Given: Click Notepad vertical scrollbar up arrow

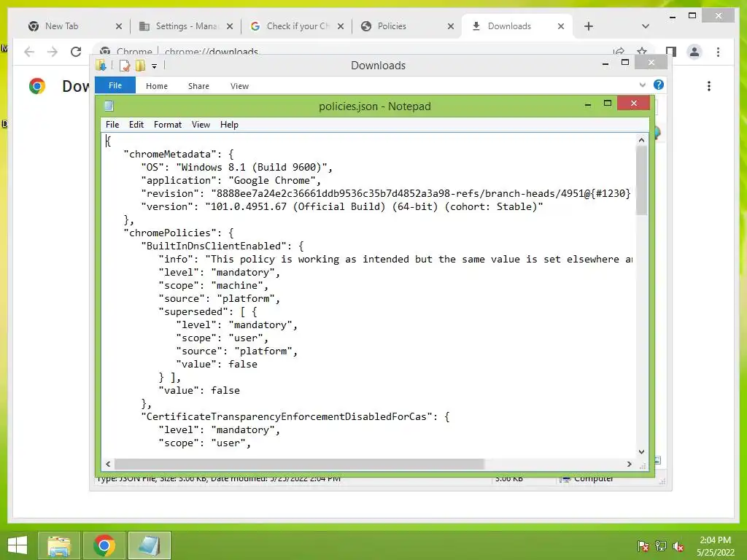Looking at the screenshot, I should (641, 140).
